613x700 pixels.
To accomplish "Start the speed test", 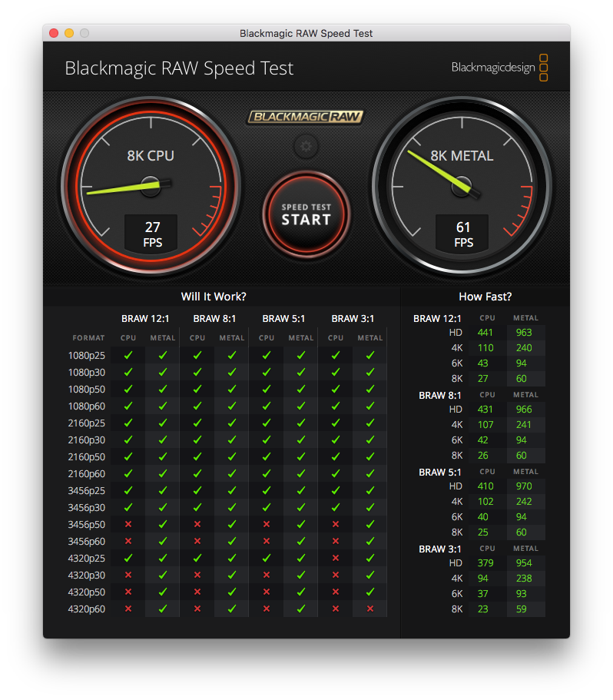I will tap(306, 214).
